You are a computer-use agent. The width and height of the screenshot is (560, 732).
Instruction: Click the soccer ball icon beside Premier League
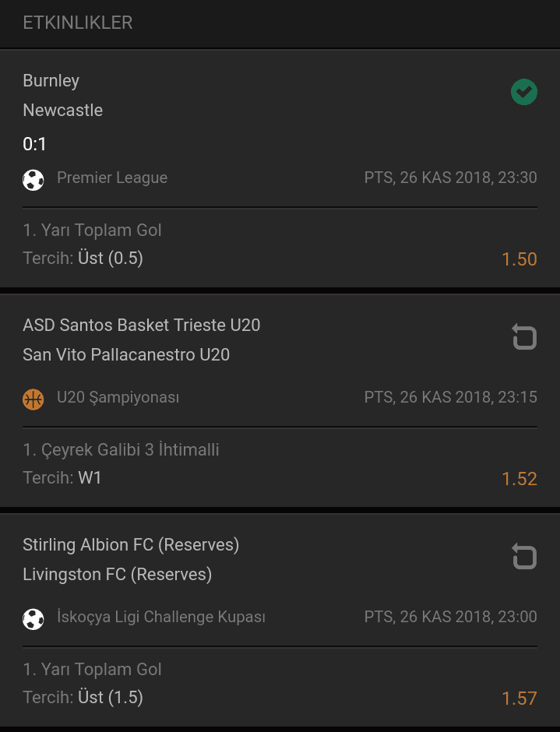point(33,180)
